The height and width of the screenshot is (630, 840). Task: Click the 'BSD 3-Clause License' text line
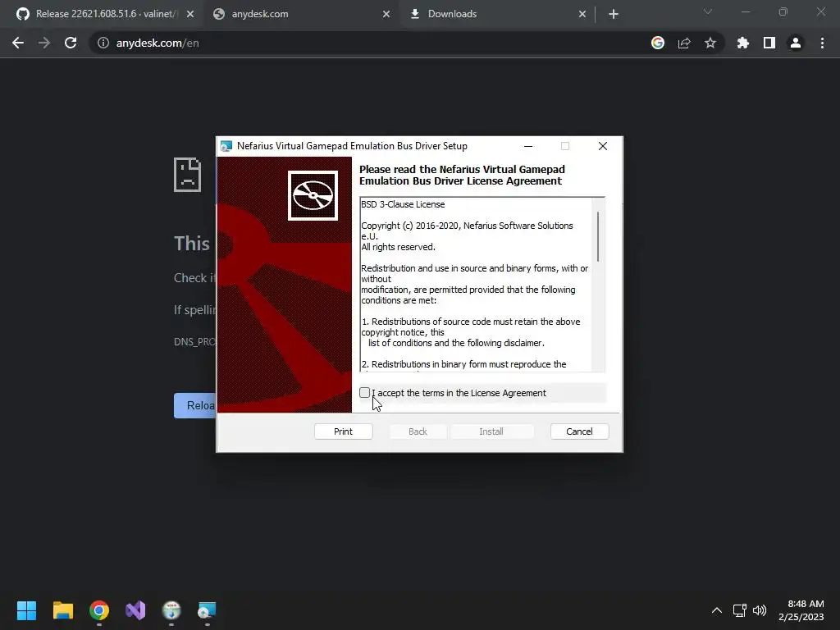[x=403, y=204]
